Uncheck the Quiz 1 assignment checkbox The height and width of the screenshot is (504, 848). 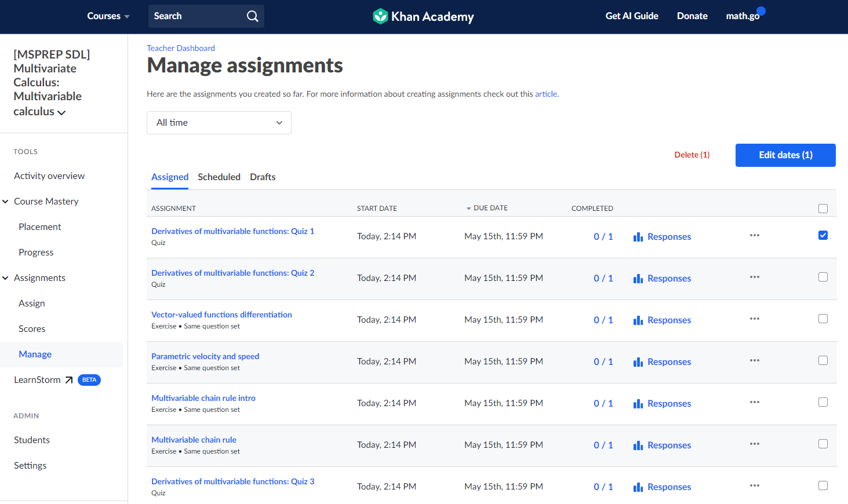pos(823,235)
